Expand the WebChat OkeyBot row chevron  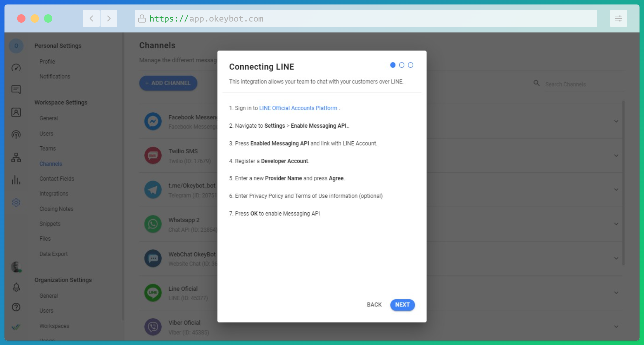point(616,258)
